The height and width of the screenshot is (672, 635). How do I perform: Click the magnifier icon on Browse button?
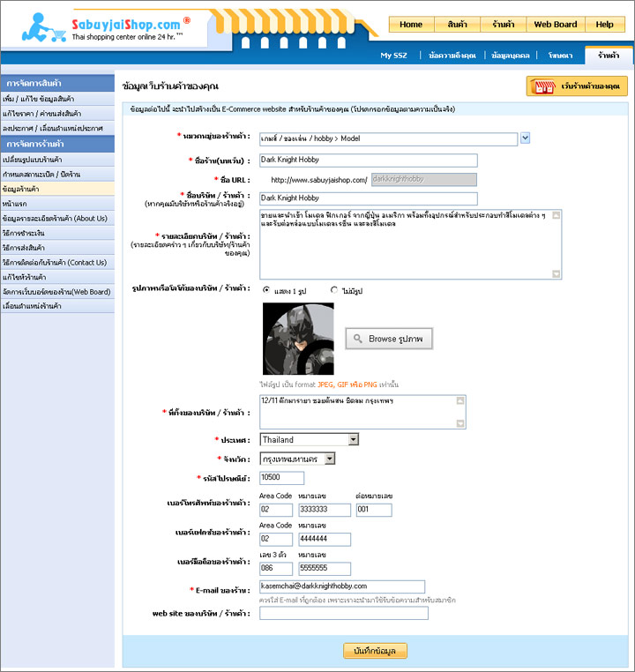point(358,339)
